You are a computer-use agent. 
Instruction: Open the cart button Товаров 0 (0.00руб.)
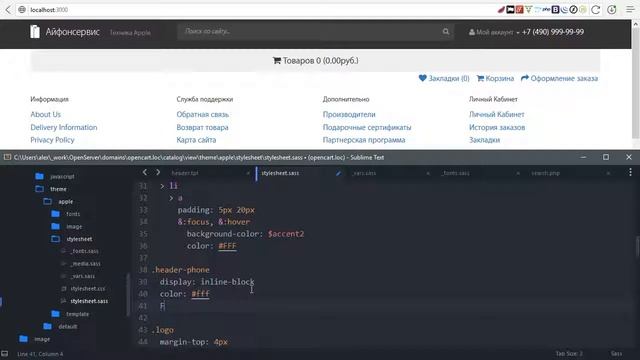pyautogui.click(x=315, y=61)
